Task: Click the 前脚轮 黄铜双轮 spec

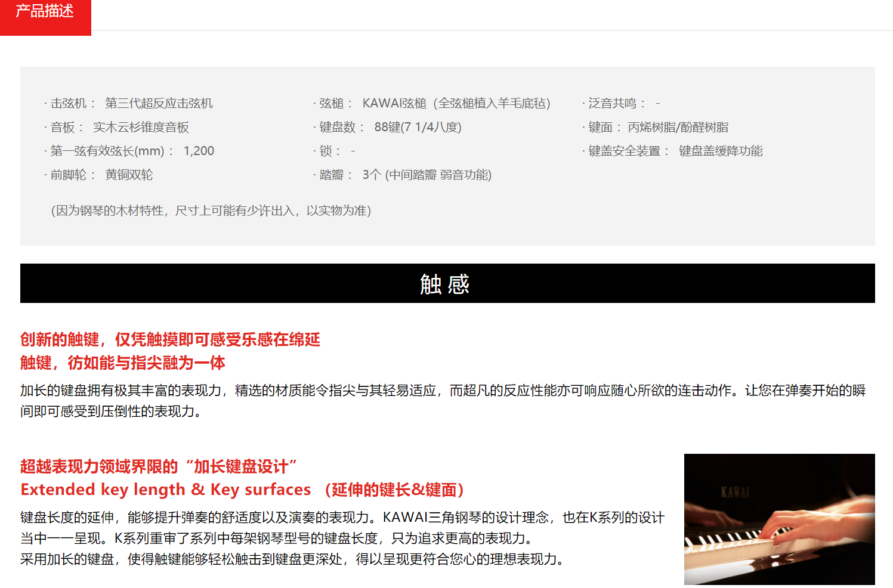Action: click(x=99, y=175)
